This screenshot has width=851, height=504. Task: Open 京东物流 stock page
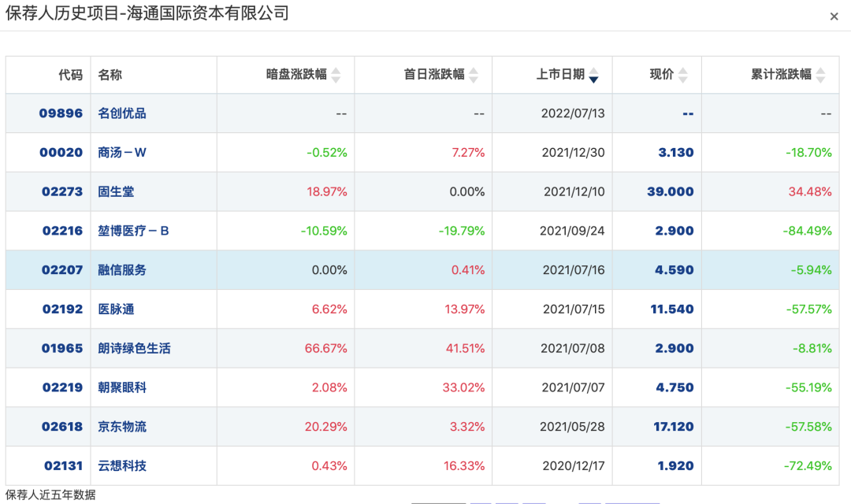(122, 427)
